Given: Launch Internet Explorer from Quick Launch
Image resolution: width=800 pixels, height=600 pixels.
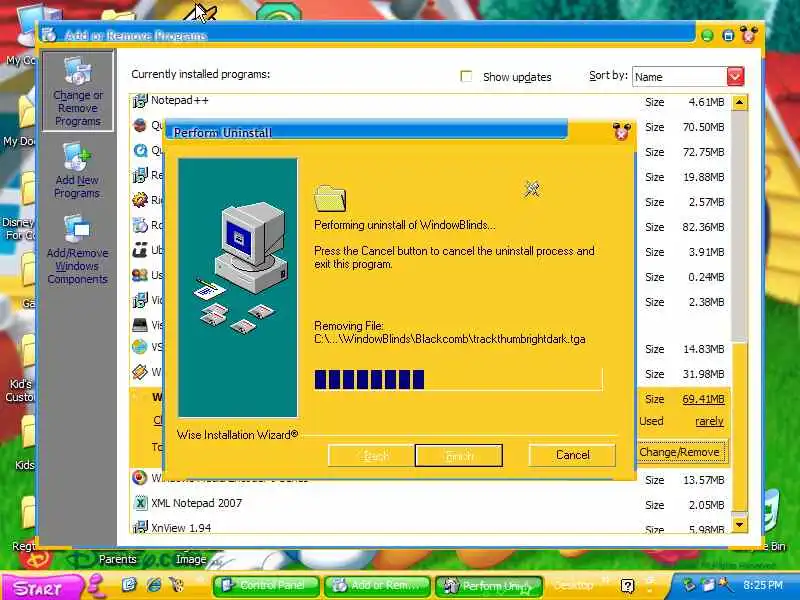Looking at the screenshot, I should point(154,585).
